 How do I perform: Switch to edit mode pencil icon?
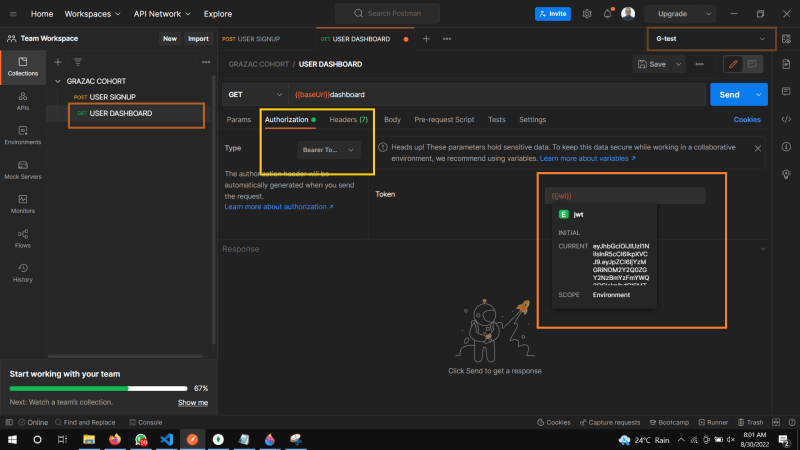(x=733, y=64)
